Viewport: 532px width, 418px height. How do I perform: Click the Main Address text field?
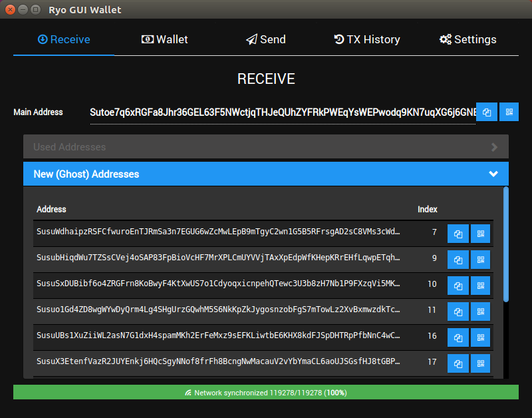point(283,112)
